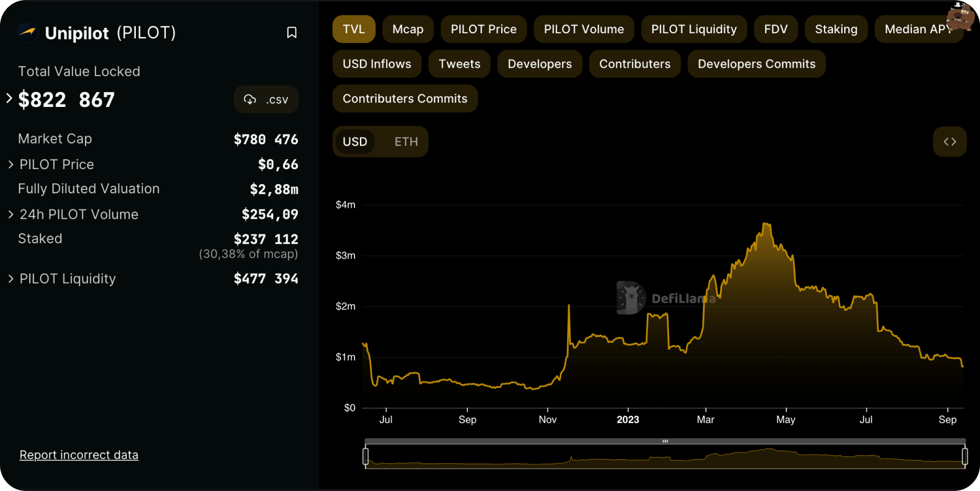Toggle the Median APY chart series
Screen dimensions: 980x491
point(919,29)
